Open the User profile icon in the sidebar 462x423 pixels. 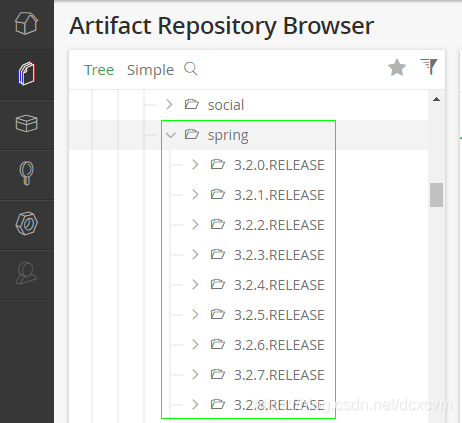26,273
